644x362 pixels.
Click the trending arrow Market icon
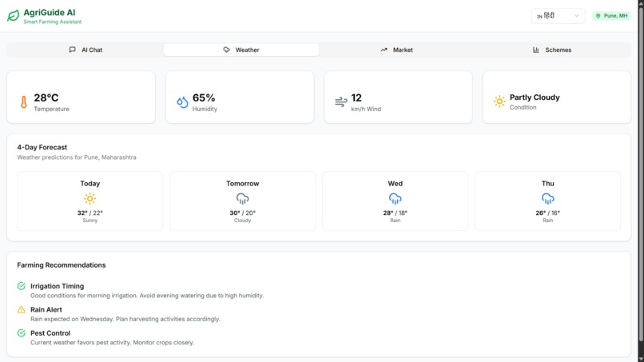point(384,50)
